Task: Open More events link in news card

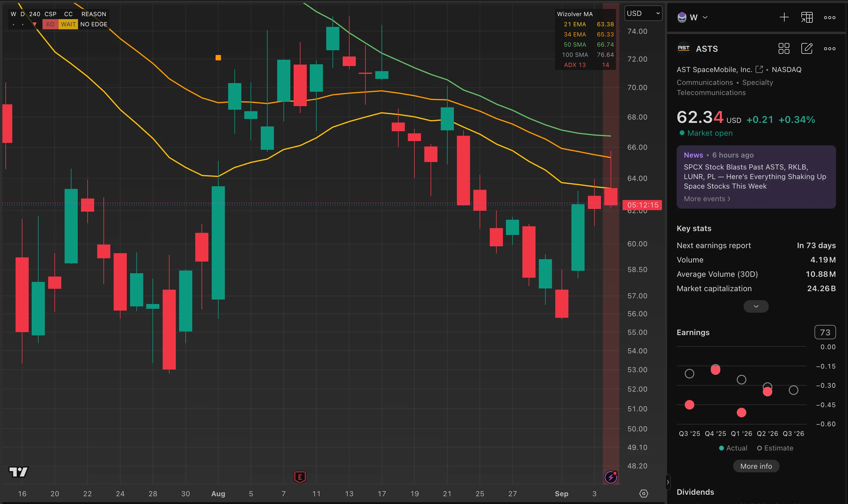Action: point(707,199)
